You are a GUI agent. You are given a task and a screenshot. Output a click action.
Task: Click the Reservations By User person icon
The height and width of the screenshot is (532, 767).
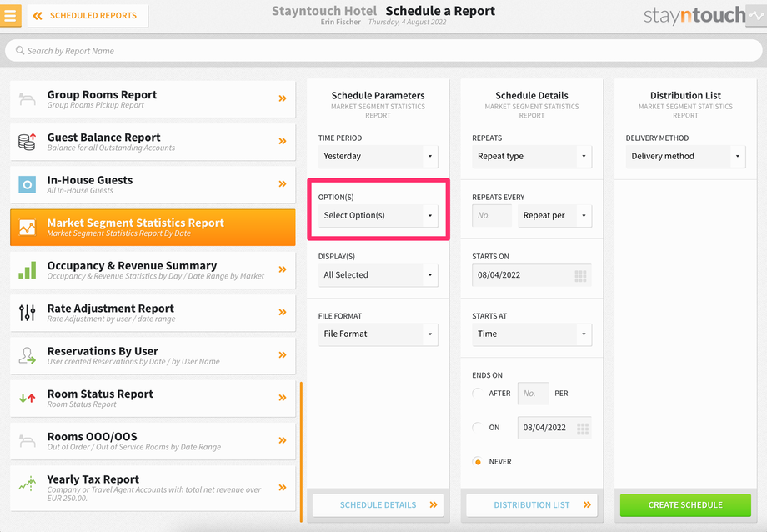click(x=28, y=355)
